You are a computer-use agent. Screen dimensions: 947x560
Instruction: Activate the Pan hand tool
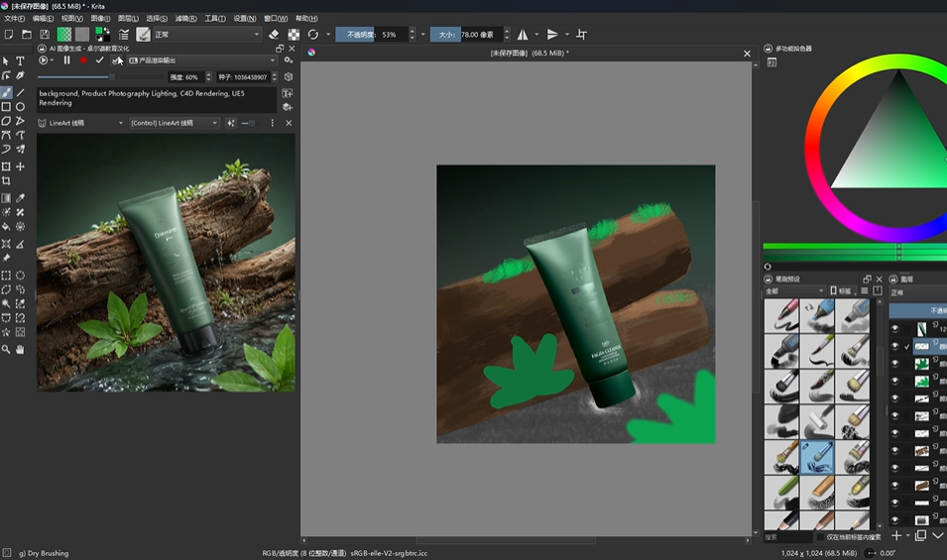coord(20,349)
